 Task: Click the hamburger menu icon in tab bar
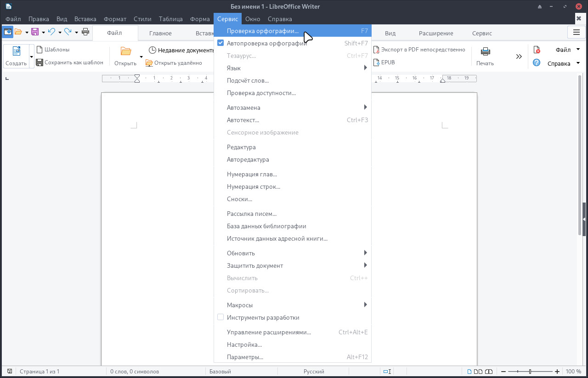click(576, 32)
